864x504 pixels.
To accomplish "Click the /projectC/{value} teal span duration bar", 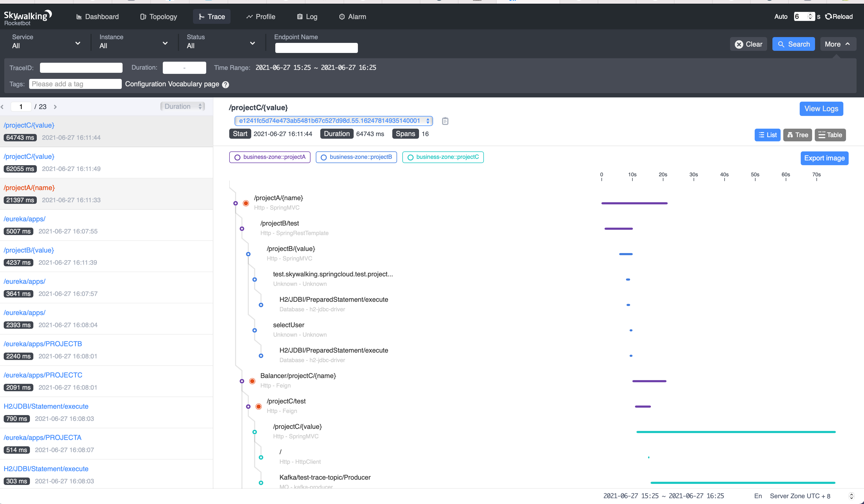I will click(x=736, y=432).
